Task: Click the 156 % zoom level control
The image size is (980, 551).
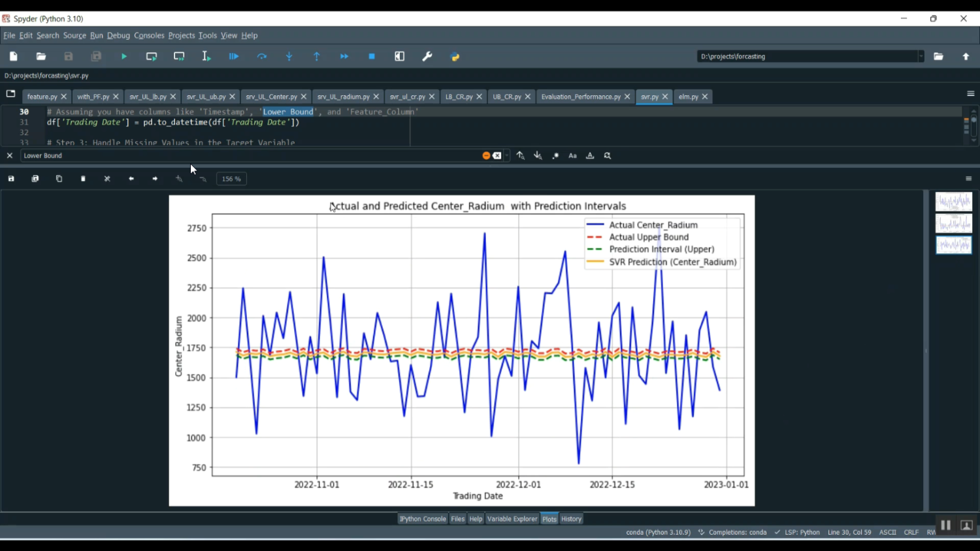Action: pos(231,178)
